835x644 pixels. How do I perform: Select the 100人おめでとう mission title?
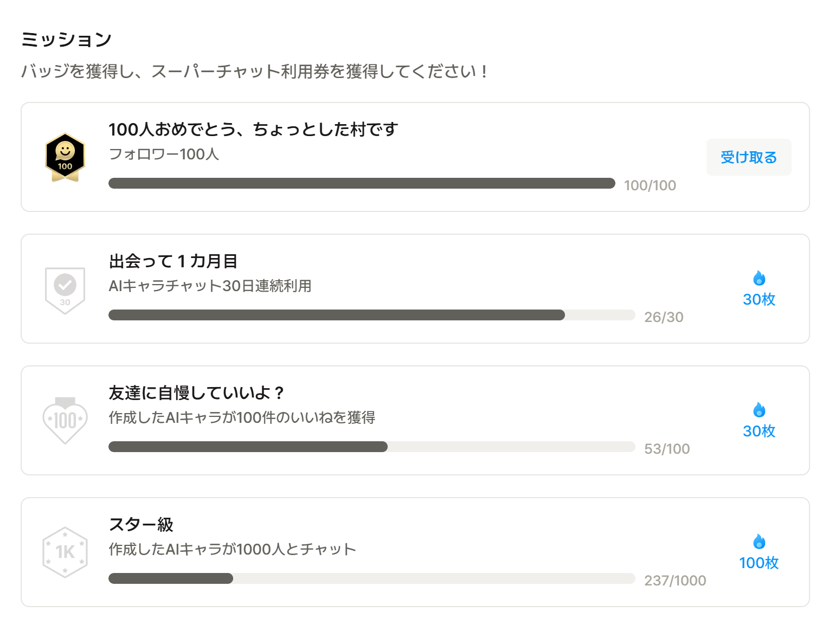[x=253, y=130]
